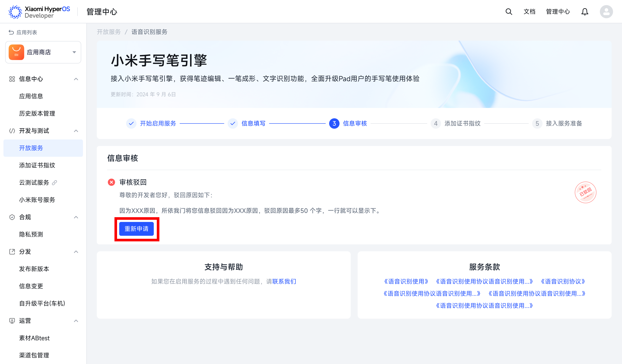Open the 《语音识别协议》 terms link
Image resolution: width=622 pixels, height=364 pixels.
point(563,281)
